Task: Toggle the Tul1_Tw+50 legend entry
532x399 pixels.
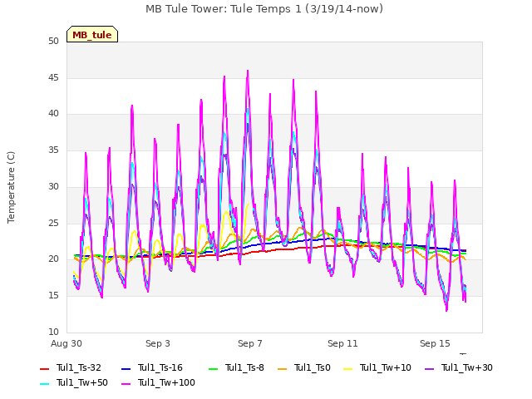Action: (74, 382)
